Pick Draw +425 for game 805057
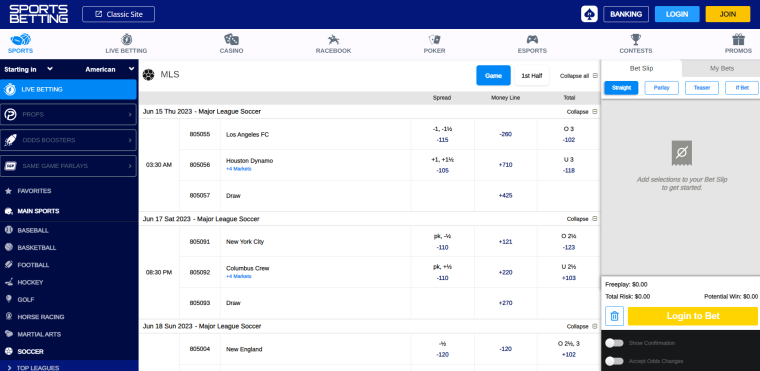The height and width of the screenshot is (371, 760). (506, 195)
